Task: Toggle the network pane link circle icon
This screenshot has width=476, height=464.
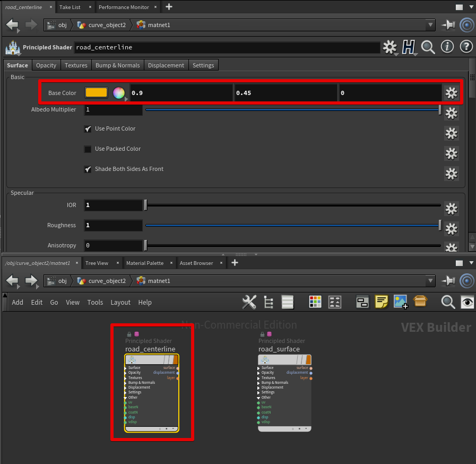Action: point(467,281)
